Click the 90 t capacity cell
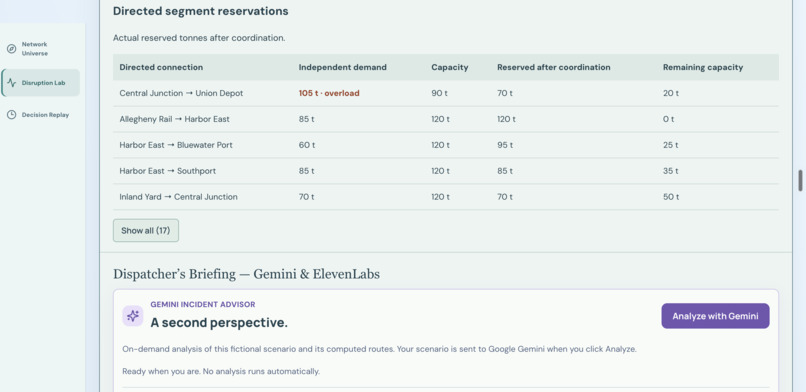This screenshot has width=806, height=392. [438, 94]
